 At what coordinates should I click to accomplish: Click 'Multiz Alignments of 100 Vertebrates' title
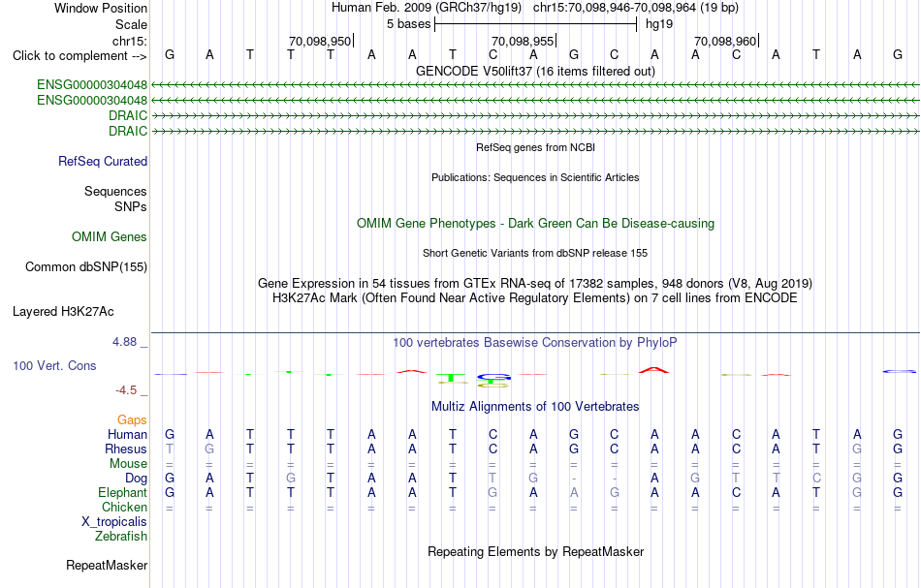pyautogui.click(x=535, y=407)
